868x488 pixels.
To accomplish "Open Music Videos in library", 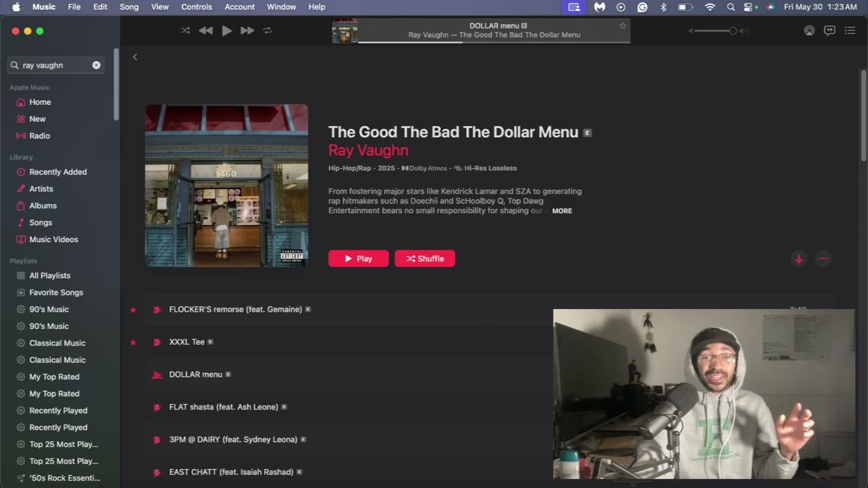I will point(54,239).
